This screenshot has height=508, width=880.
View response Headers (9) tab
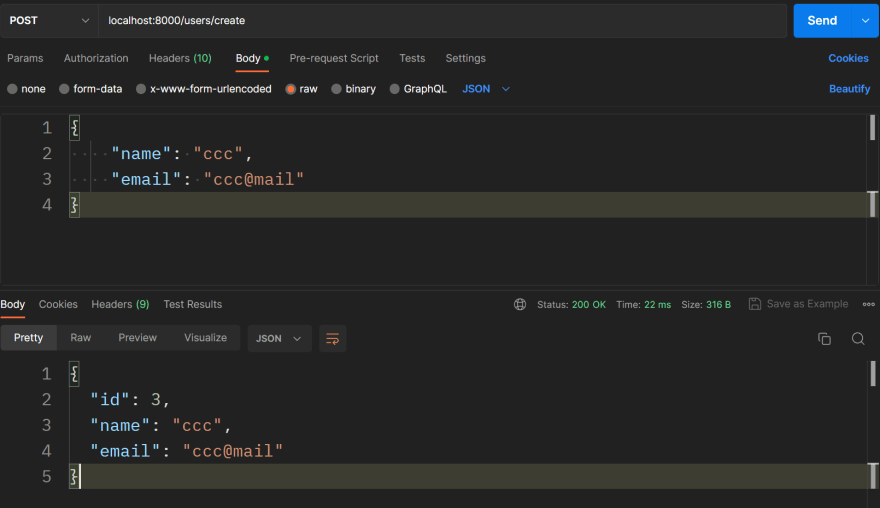(x=120, y=304)
